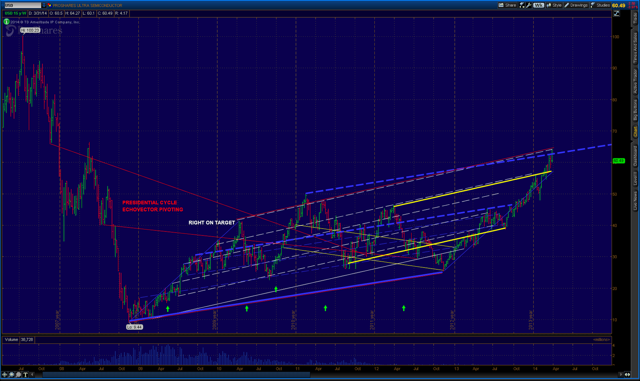
Task: Select the Wk timeframe button
Action: point(538,5)
